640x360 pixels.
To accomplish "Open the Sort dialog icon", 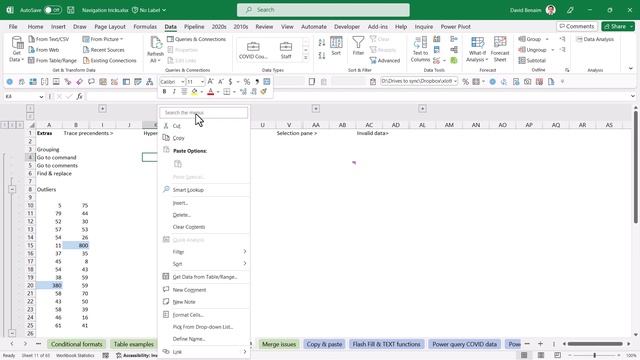I will [x=336, y=46].
